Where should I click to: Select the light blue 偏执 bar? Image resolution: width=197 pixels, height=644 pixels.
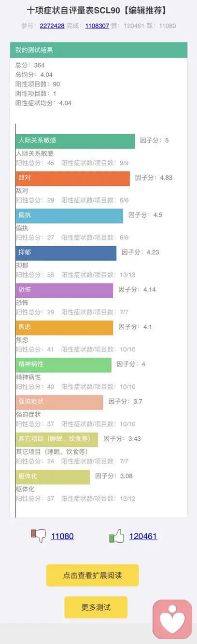pos(70,216)
